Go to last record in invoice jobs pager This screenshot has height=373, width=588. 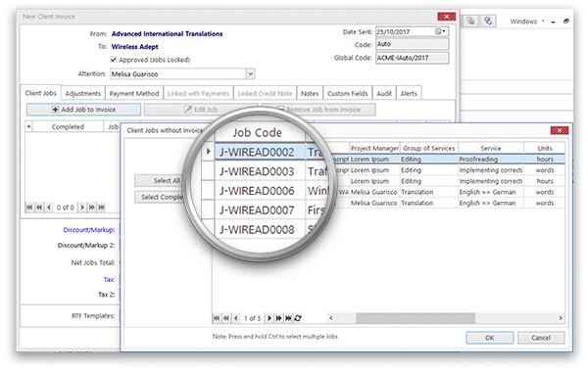coord(101,208)
